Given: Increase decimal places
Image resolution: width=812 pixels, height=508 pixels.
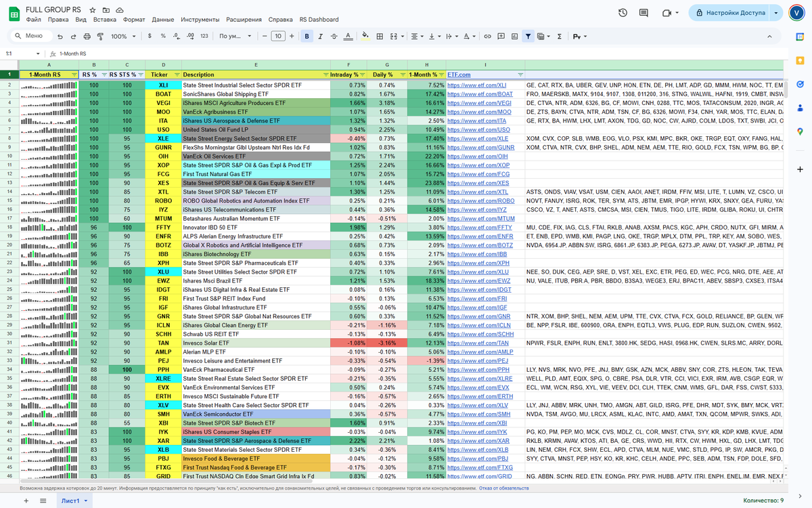Looking at the screenshot, I should click(x=190, y=37).
